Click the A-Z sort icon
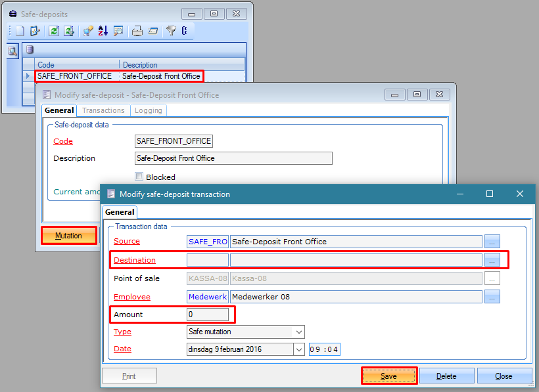Screen dimensions: 539x392 (x=103, y=31)
